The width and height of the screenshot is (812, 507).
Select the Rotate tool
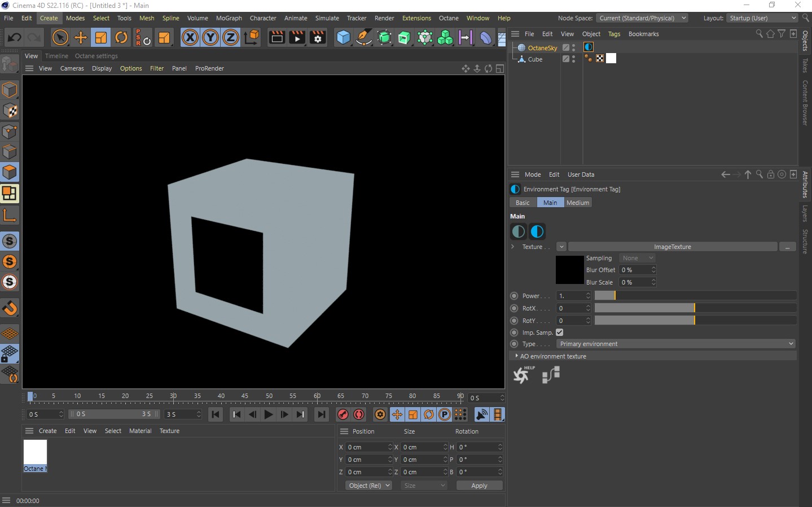pyautogui.click(x=121, y=38)
